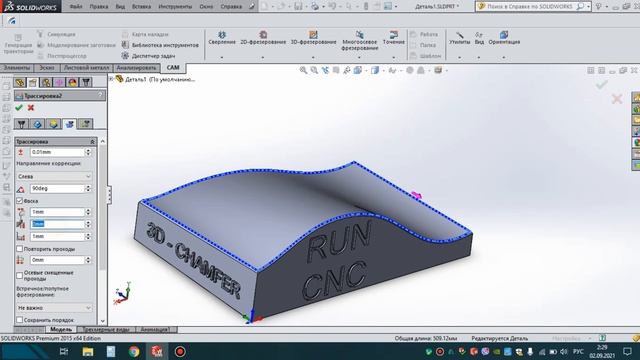Screen dimensions: 640x360
Task: Click the Zoom to Fit magnifier icon
Action: [303, 71]
